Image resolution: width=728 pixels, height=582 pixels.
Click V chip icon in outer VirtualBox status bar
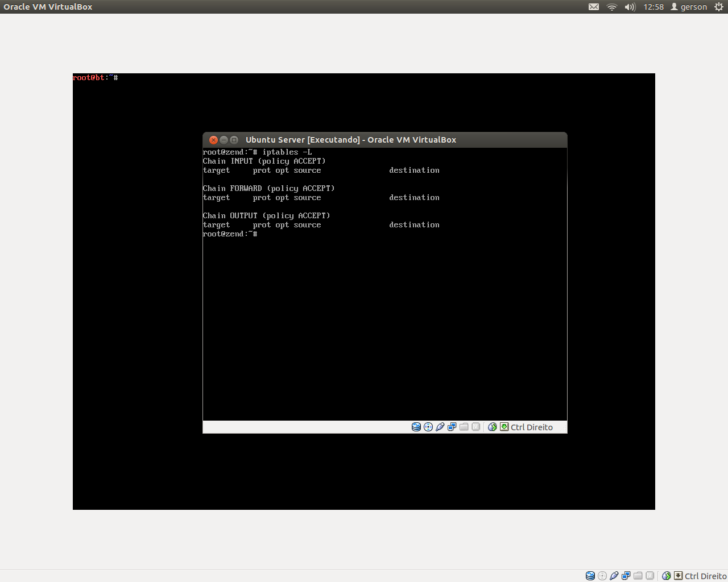pos(650,576)
